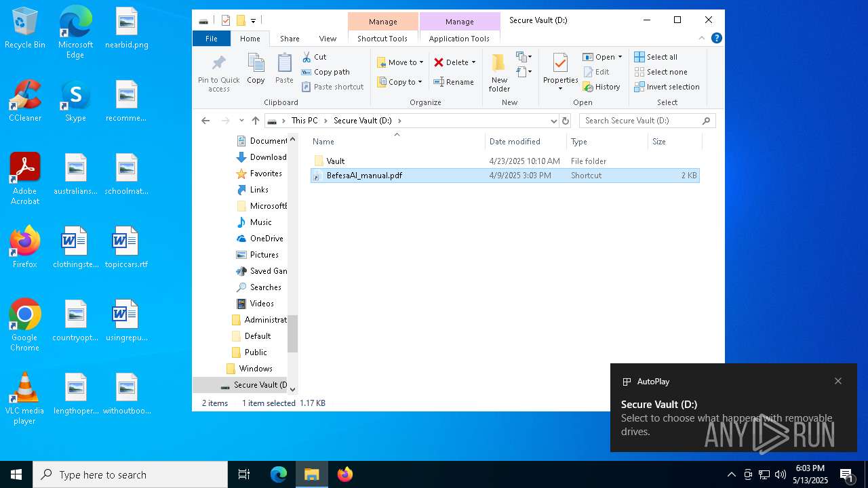Switch to the Home ribbon tab
Image resolution: width=868 pixels, height=488 pixels.
250,39
